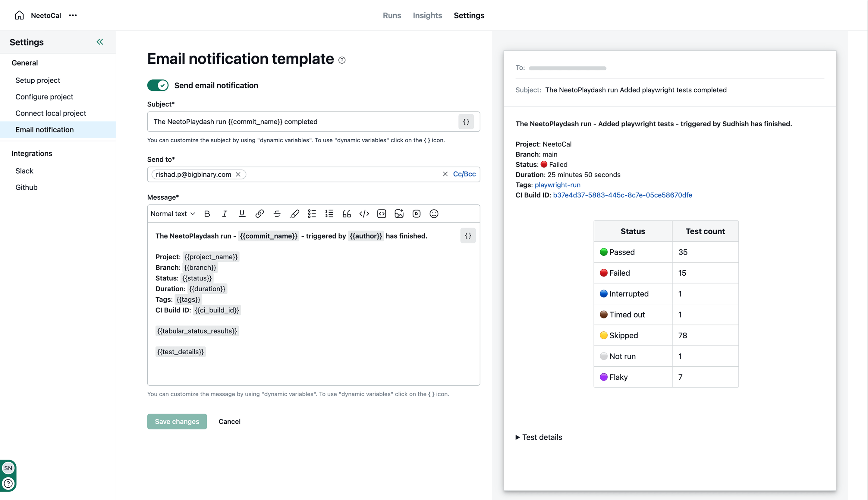Switch to the Runs tab
Screen dimensions: 868x500
(x=392, y=15)
